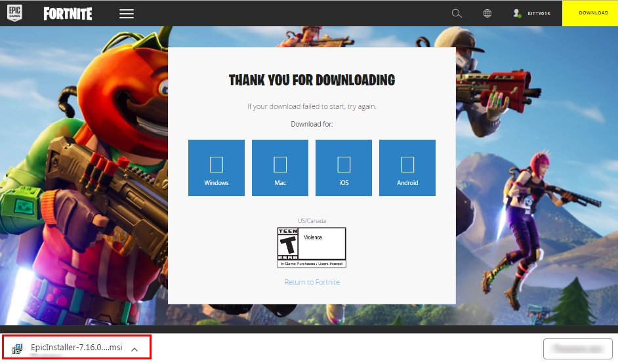Viewport: 618px width, 364px height.
Task: Follow the Return to Fortnite link
Action: 312,282
